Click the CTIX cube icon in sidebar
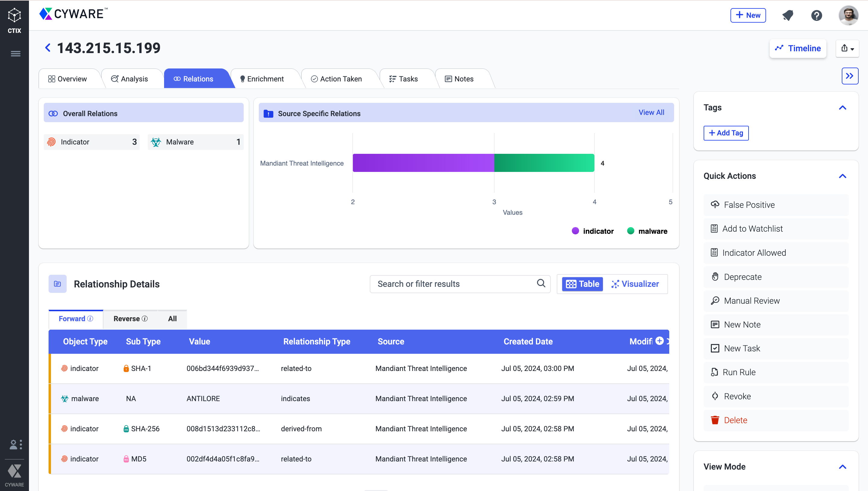The image size is (868, 491). 14,15
